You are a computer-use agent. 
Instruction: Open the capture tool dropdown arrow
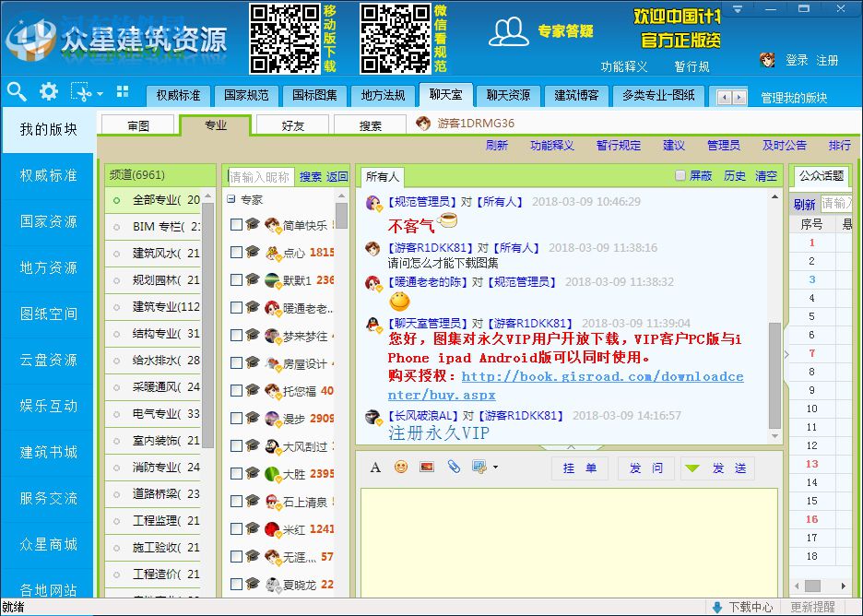(x=100, y=94)
